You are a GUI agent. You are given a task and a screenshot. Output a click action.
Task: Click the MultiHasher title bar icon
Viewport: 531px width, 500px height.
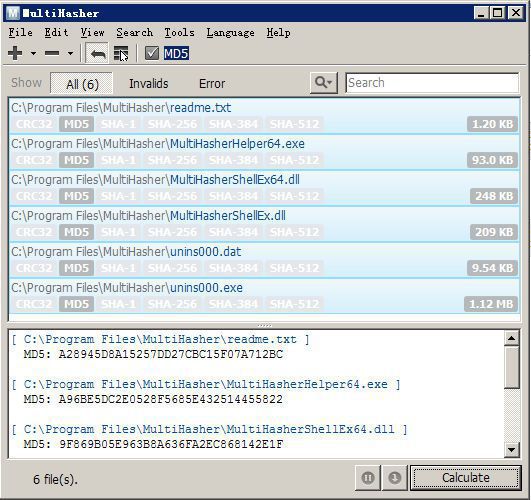13,13
